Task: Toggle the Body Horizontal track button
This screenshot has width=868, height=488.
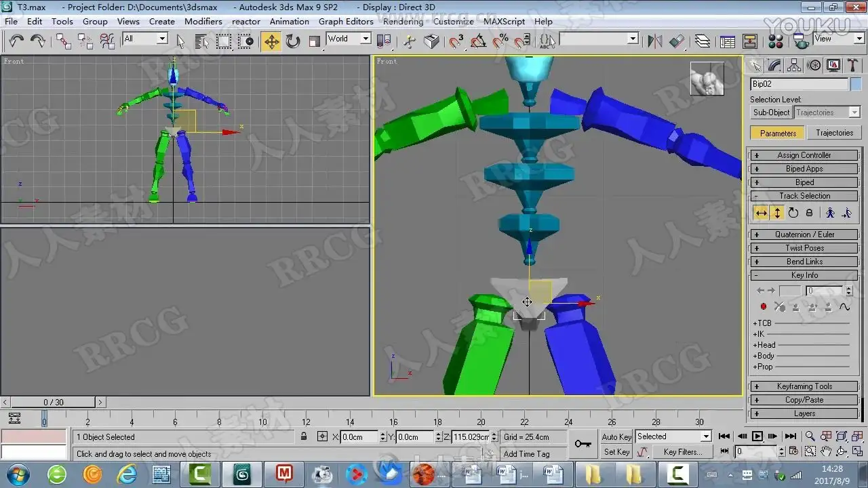Action: coord(762,213)
